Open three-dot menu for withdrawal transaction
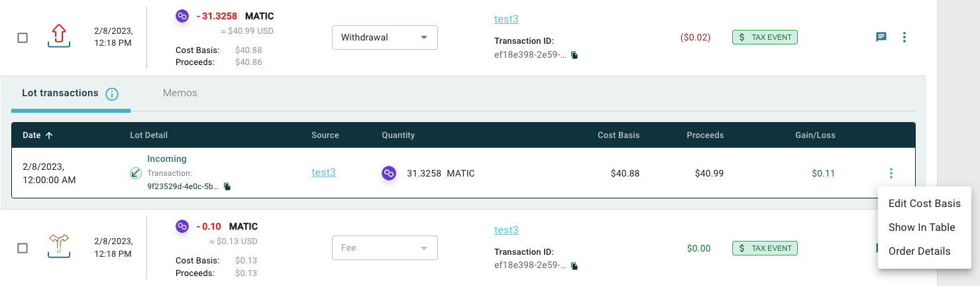Image resolution: width=980 pixels, height=286 pixels. pos(904,37)
